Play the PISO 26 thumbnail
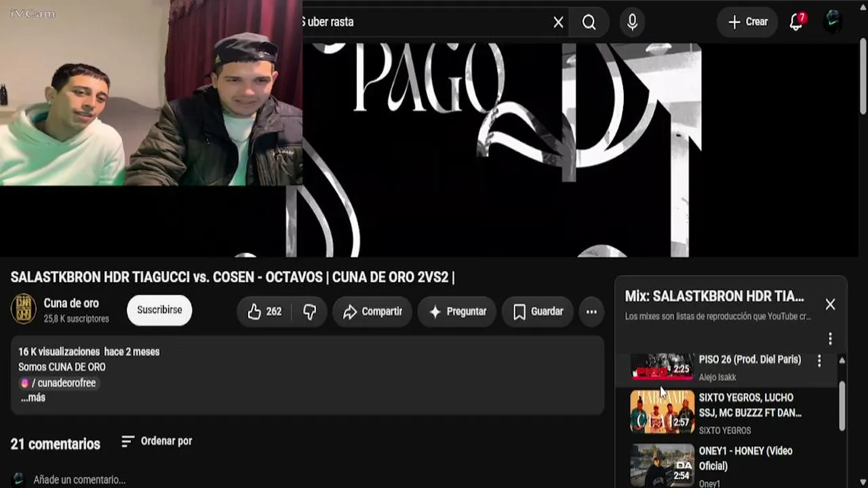 pyautogui.click(x=662, y=367)
